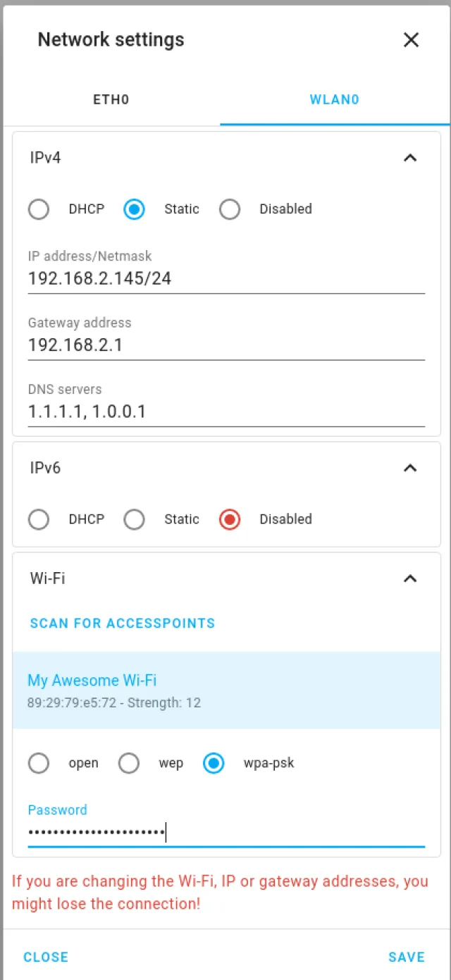Select Disabled for IPv4
451x980 pixels.
230,209
